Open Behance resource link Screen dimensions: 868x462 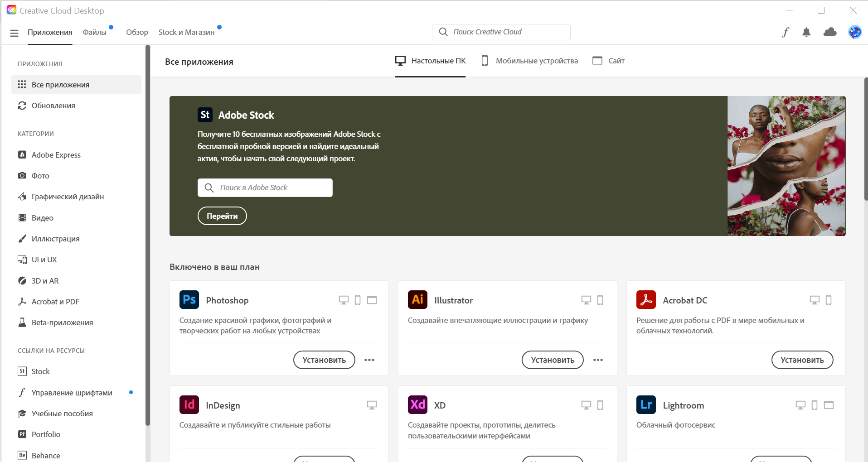click(76, 455)
